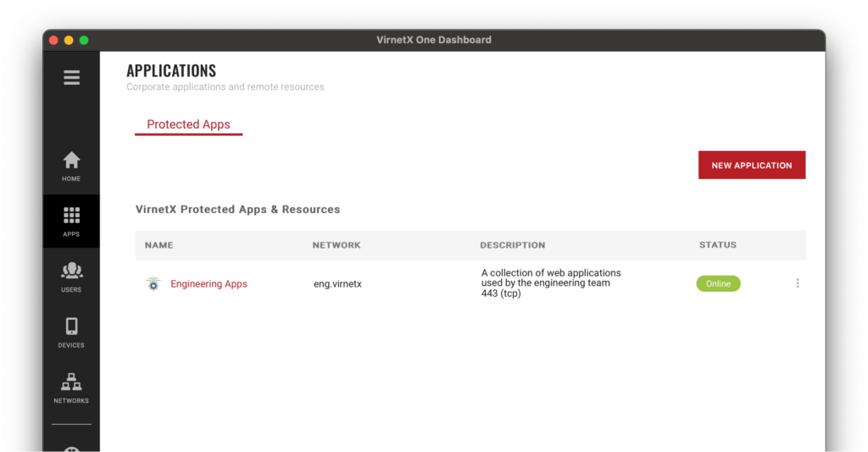Viewport: 868px width, 452px height.
Task: Open the Engineering Apps link
Action: click(209, 284)
